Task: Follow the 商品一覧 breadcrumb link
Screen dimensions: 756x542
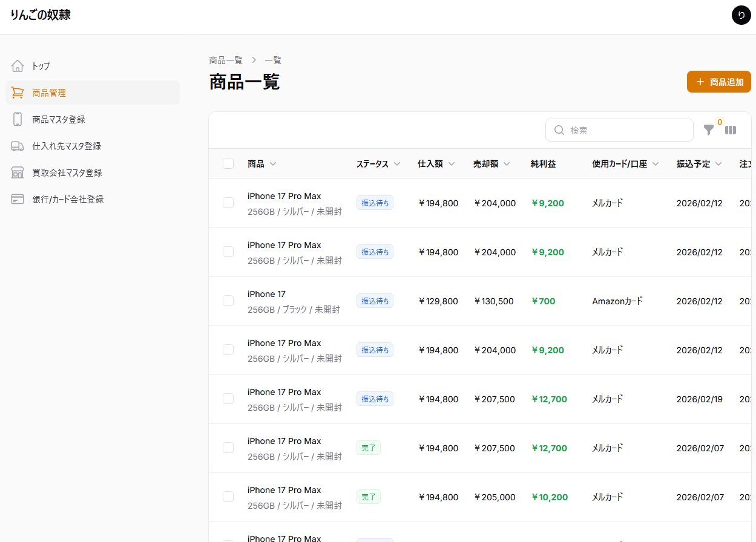Action: point(226,60)
